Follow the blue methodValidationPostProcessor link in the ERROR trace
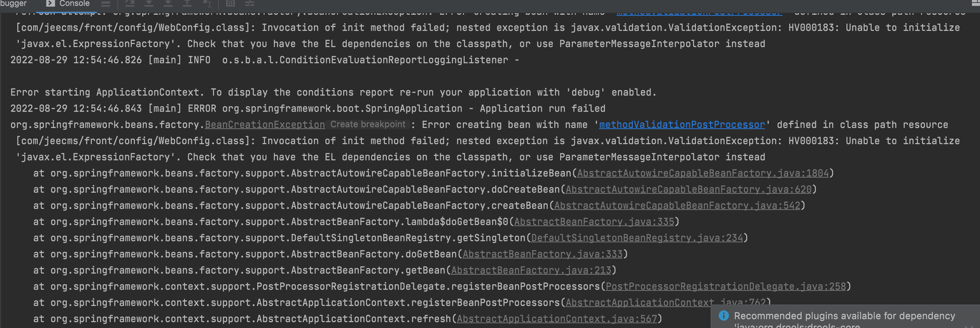The height and width of the screenshot is (328, 980). [x=682, y=125]
